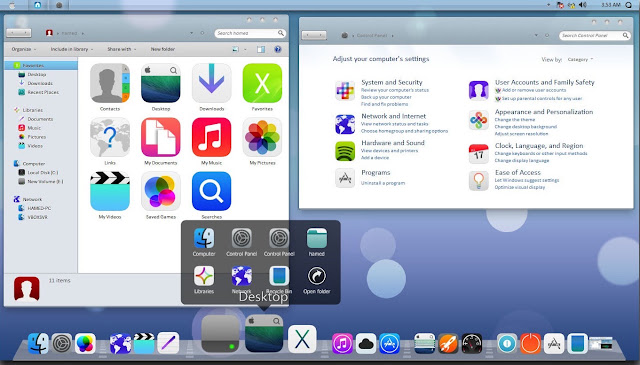
Task: Open User Accounts and Family Safety
Action: pos(544,82)
